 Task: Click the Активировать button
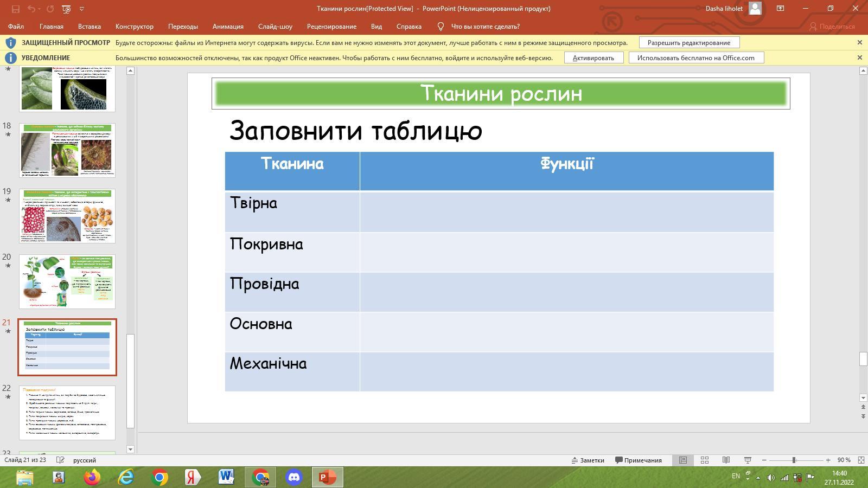(x=593, y=57)
